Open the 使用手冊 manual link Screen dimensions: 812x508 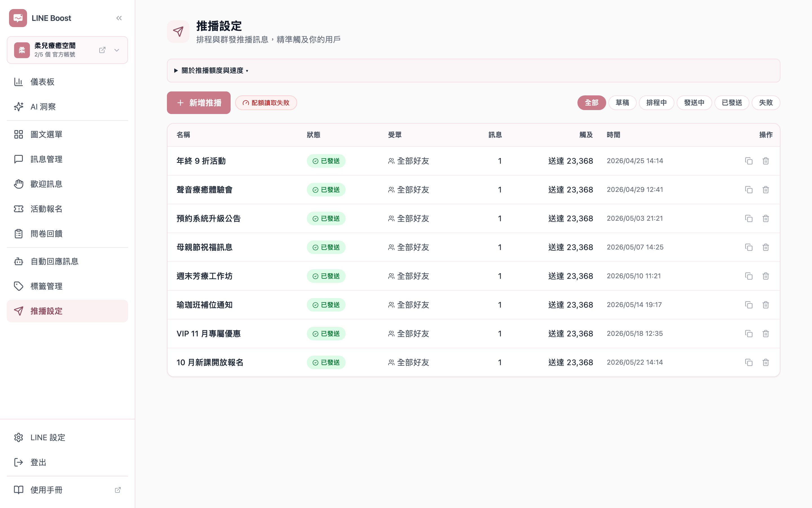pyautogui.click(x=67, y=490)
